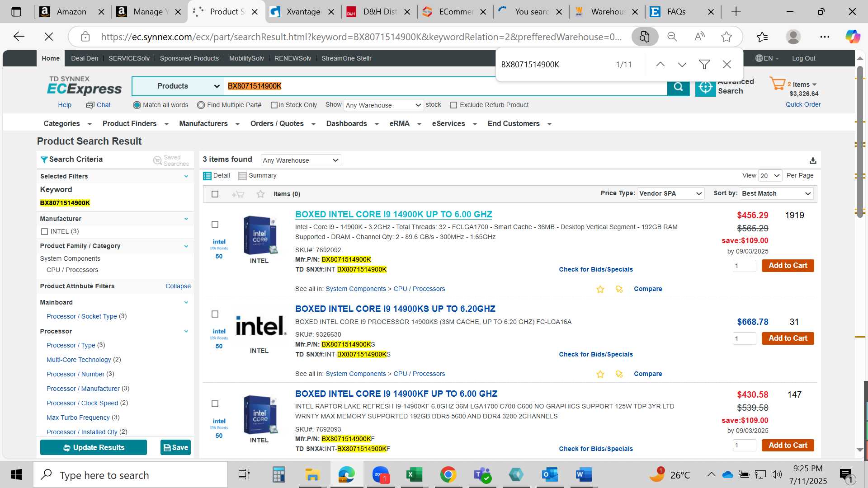Enable In Stock Only checkbox
The height and width of the screenshot is (488, 868).
point(274,105)
